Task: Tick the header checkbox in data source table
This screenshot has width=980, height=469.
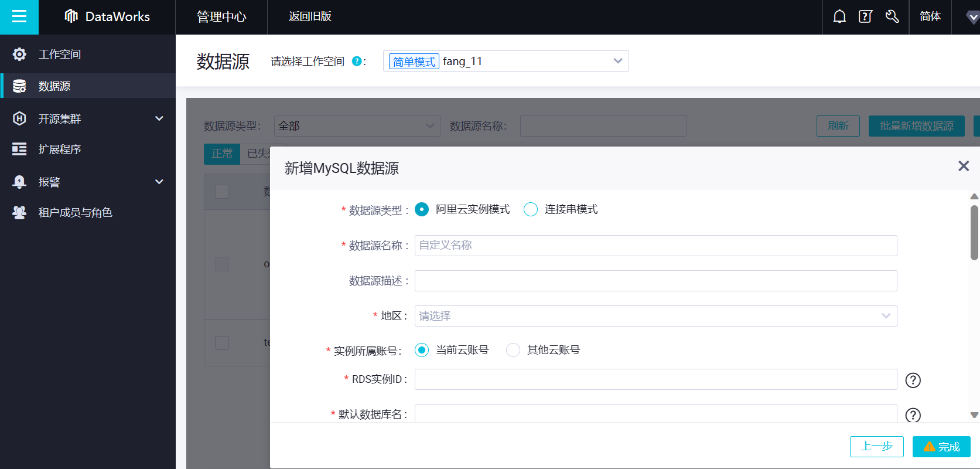Action: [222, 191]
